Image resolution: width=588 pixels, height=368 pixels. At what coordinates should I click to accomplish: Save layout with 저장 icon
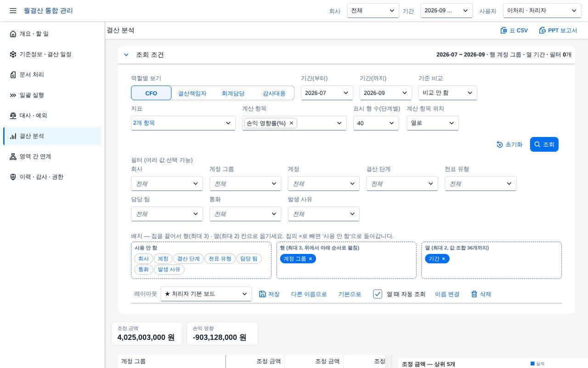[x=262, y=294]
